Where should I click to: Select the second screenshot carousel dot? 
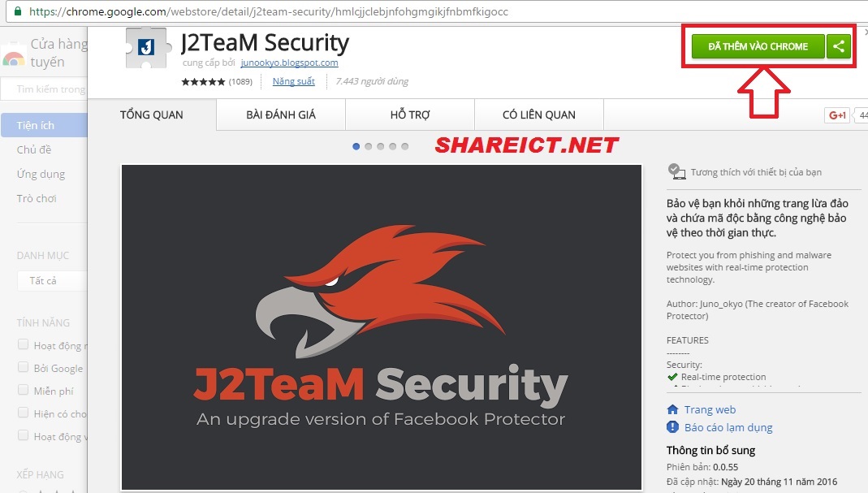pyautogui.click(x=368, y=146)
